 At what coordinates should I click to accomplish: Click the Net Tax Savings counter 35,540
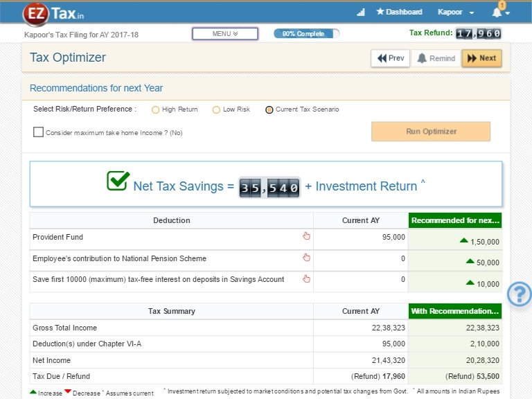point(269,187)
